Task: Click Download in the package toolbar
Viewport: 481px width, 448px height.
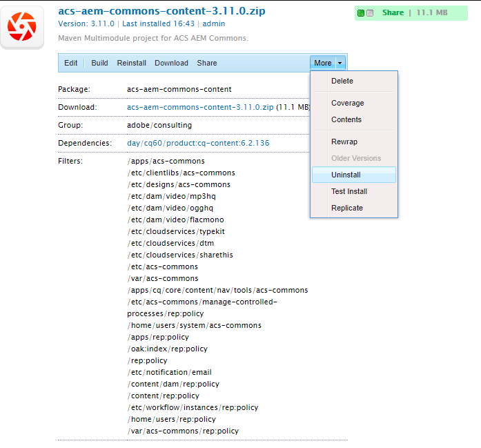Action: click(171, 63)
